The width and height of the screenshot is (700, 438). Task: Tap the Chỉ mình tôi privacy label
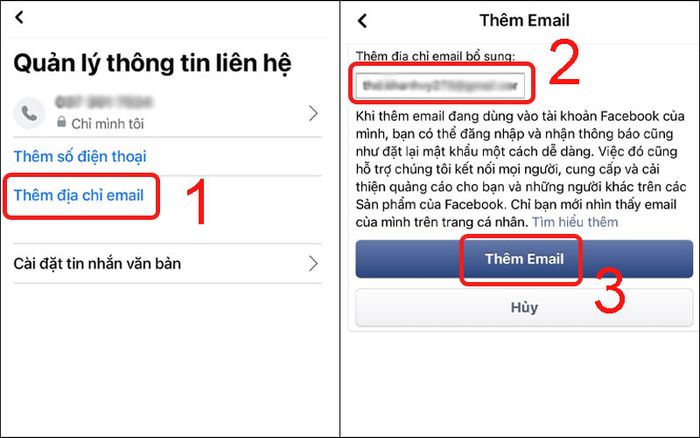pyautogui.click(x=108, y=124)
